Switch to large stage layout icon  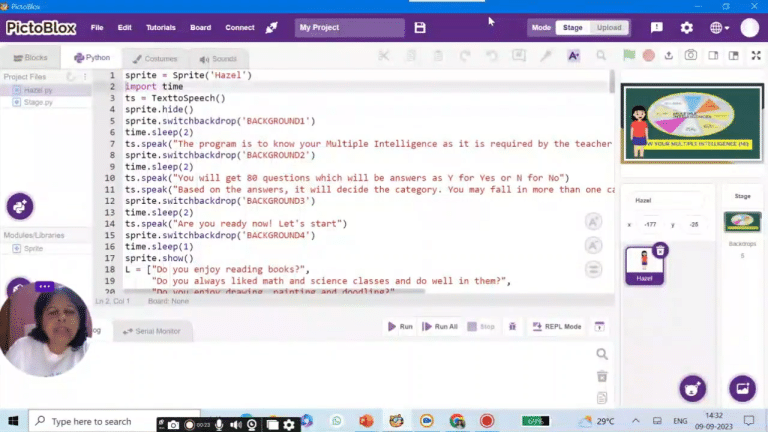point(734,55)
